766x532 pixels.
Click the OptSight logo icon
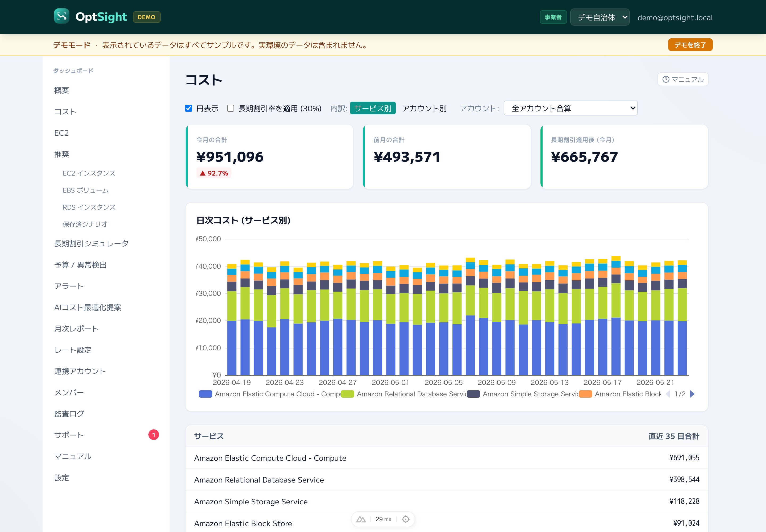click(x=62, y=16)
